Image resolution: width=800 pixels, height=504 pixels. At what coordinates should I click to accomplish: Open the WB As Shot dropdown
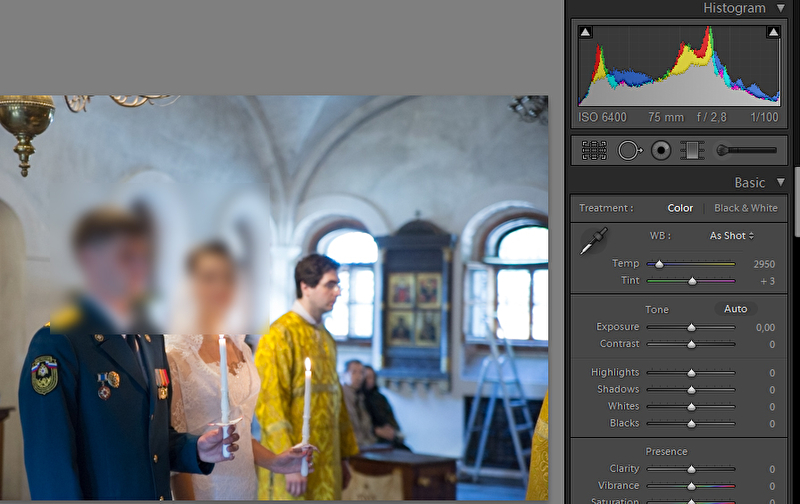click(732, 236)
